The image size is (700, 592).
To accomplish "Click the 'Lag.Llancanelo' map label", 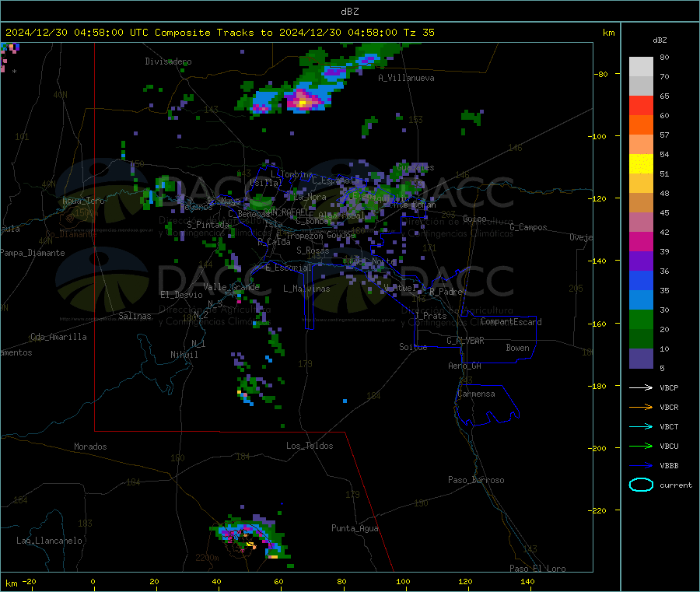I will [49, 541].
